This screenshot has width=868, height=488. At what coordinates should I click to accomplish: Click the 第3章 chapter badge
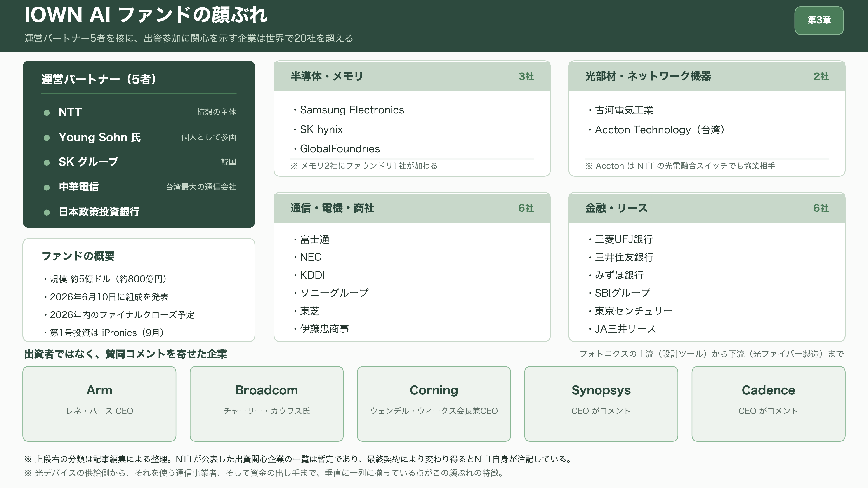click(819, 20)
